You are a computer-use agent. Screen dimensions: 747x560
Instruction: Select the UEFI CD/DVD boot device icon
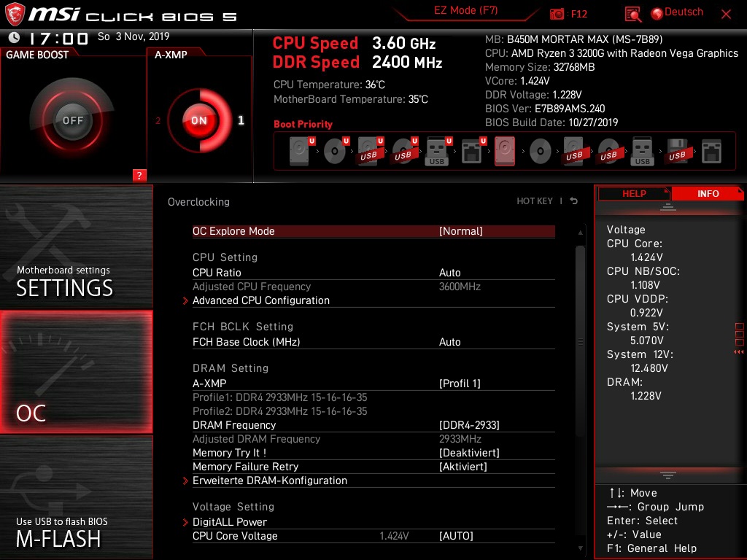click(x=336, y=152)
